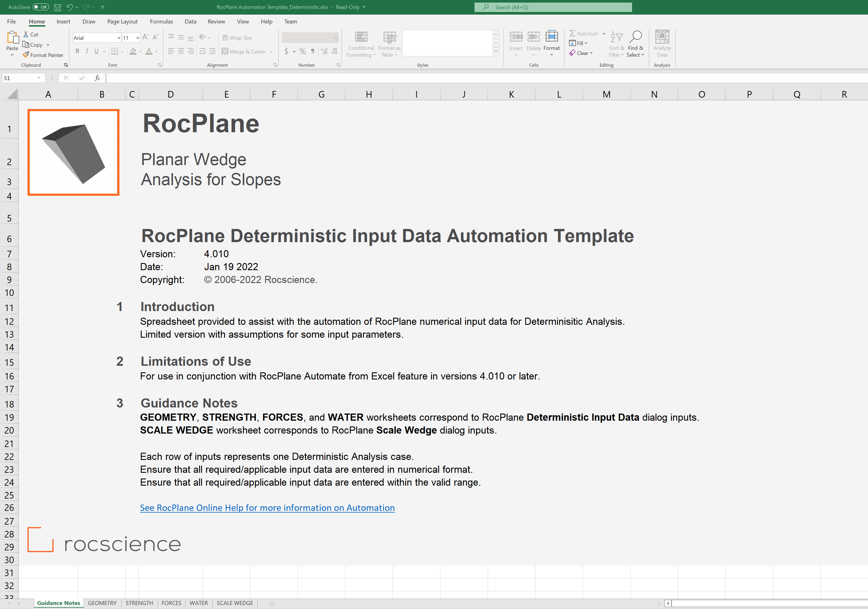Switch to the Formulas ribbon tab
The image size is (868, 609).
(x=162, y=21)
